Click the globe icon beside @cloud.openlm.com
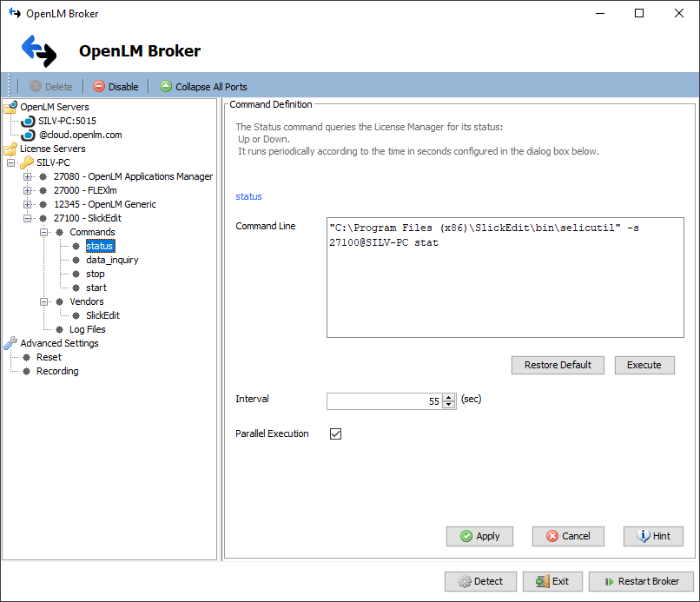Image resolution: width=700 pixels, height=602 pixels. point(27,135)
